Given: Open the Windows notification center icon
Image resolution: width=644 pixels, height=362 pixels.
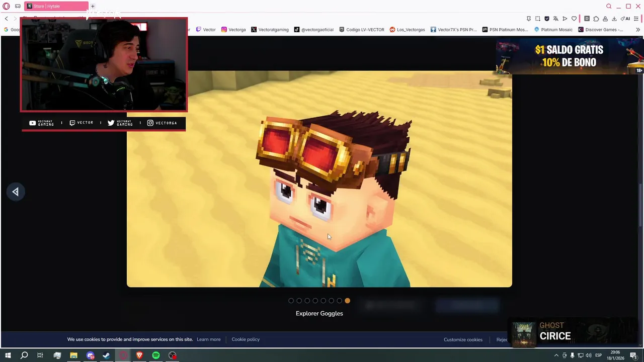Looking at the screenshot, I should pos(633,355).
